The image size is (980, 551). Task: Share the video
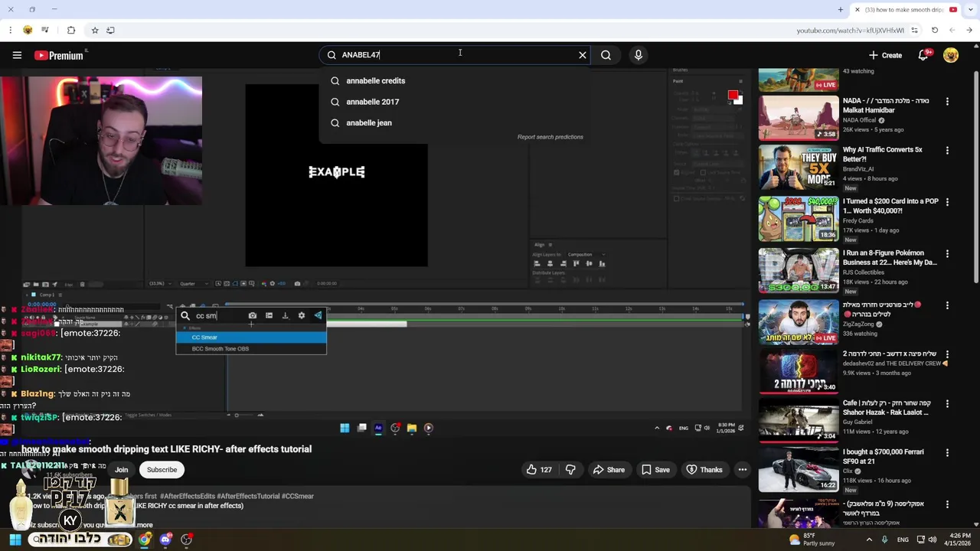[609, 470]
